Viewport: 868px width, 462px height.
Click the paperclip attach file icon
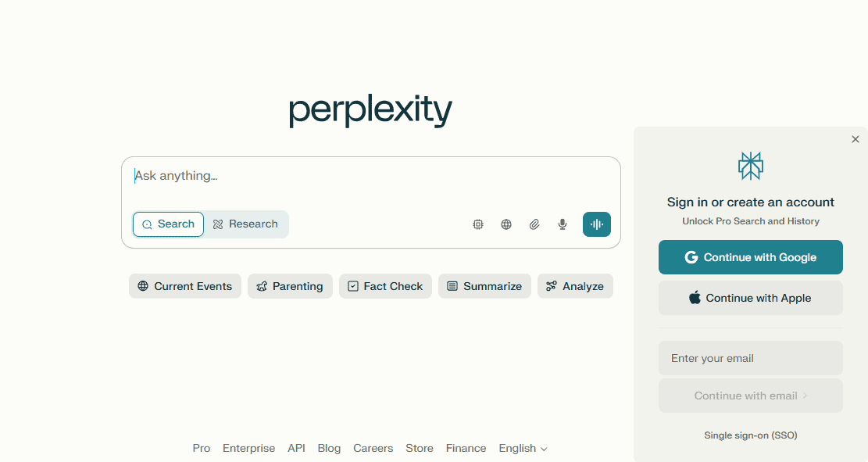tap(534, 224)
